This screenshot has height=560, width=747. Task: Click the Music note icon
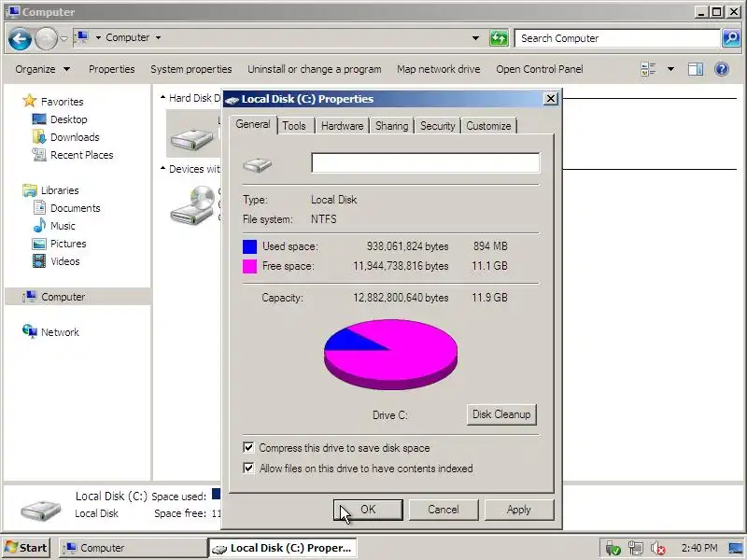pyautogui.click(x=39, y=225)
